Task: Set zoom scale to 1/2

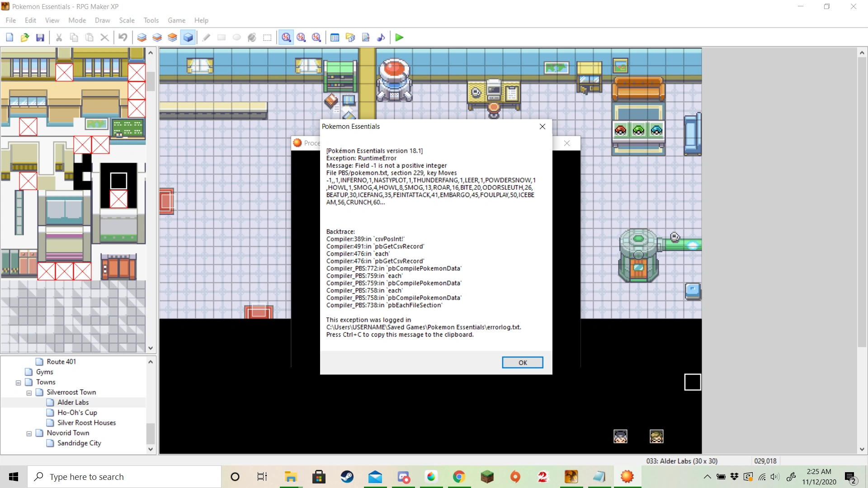Action: [301, 38]
